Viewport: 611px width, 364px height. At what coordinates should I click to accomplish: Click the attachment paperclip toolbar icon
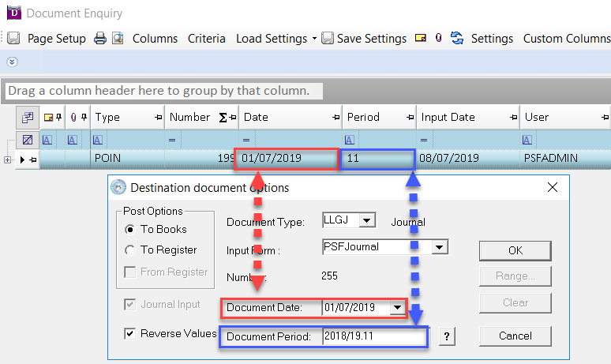point(438,38)
